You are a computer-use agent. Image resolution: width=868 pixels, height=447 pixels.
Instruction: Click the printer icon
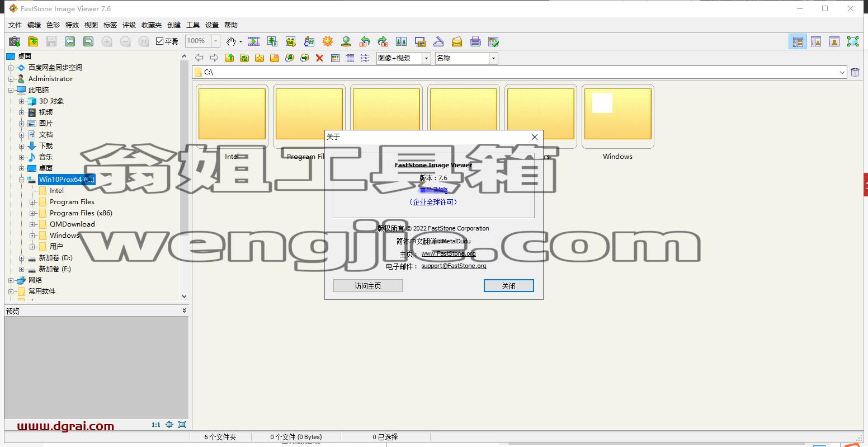pyautogui.click(x=475, y=41)
